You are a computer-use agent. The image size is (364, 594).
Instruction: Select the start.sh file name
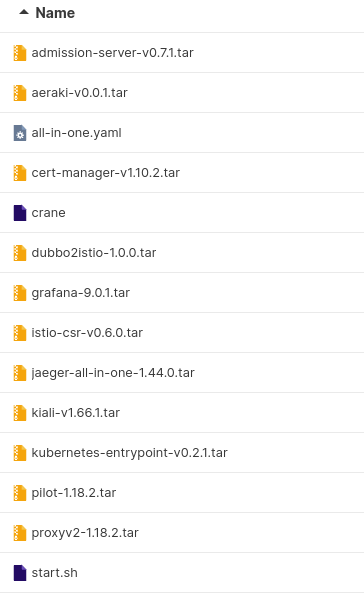[x=55, y=573]
